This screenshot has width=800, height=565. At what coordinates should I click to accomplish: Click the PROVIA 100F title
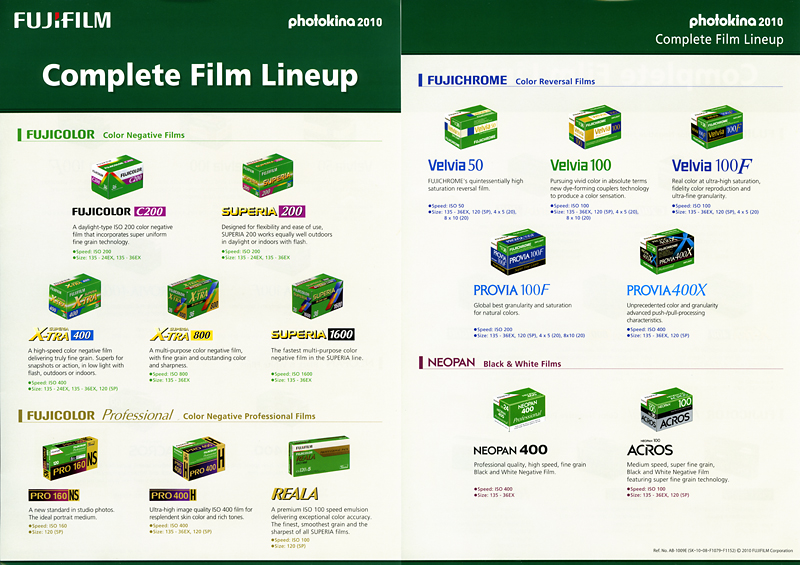point(511,290)
